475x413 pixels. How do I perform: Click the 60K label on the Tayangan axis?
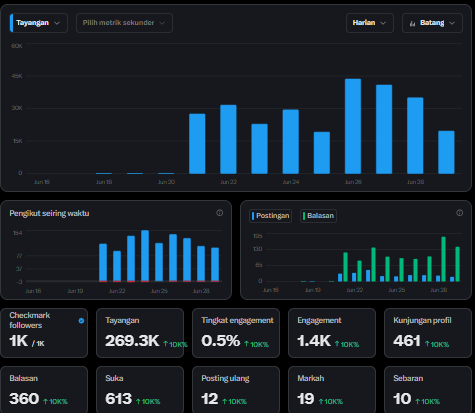pyautogui.click(x=17, y=46)
